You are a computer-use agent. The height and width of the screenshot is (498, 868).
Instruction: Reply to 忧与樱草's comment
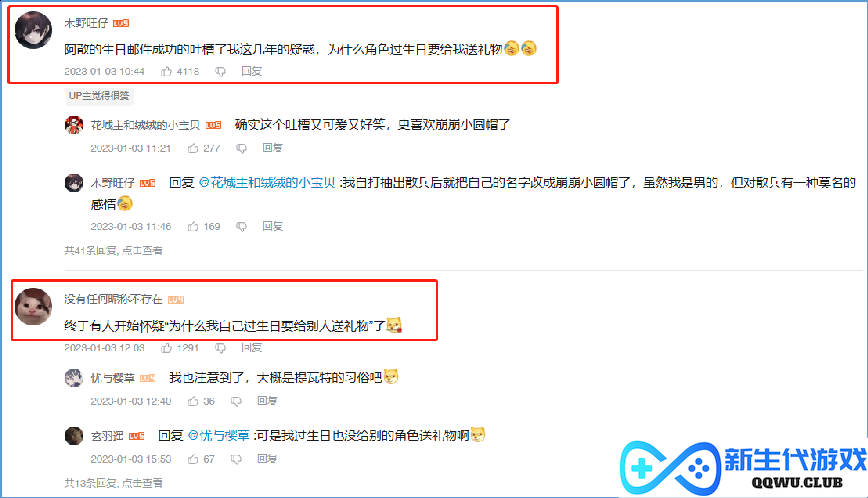(267, 401)
